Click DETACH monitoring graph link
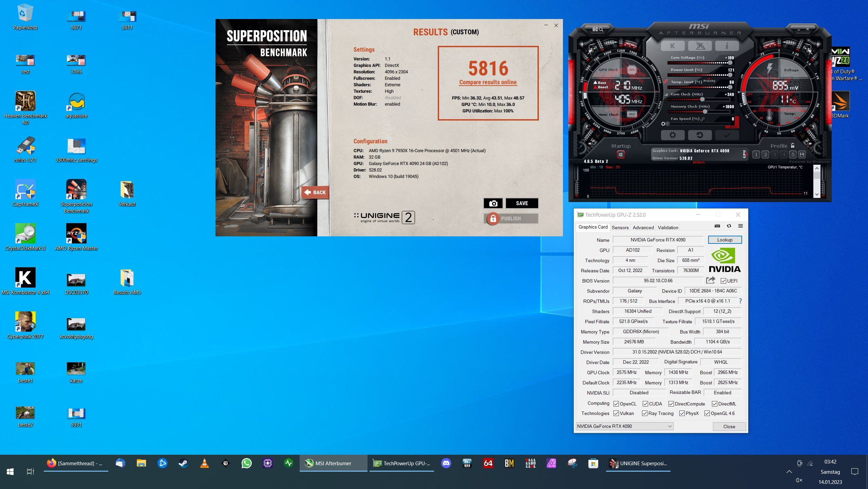Screen dimensions: 868x489 (x=698, y=162)
